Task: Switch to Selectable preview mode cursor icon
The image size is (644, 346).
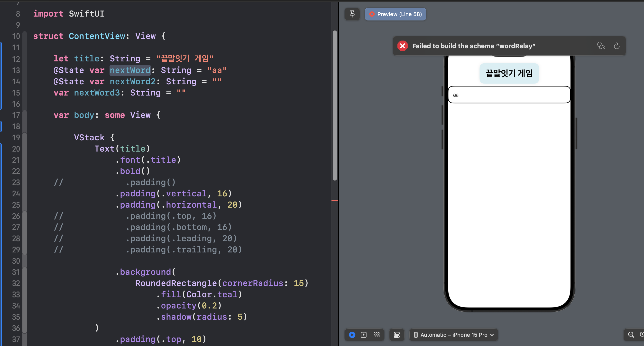Action: 364,335
